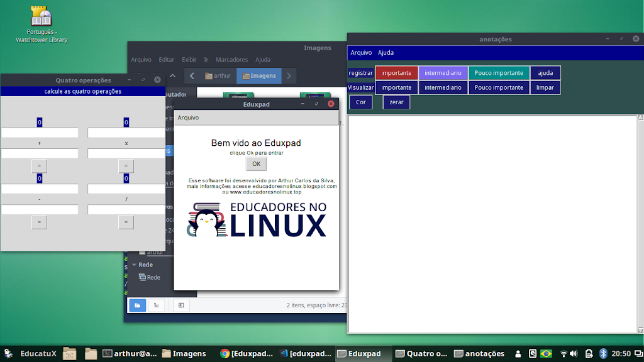Click the input field above the plus sign
The width and height of the screenshot is (644, 362).
40,133
